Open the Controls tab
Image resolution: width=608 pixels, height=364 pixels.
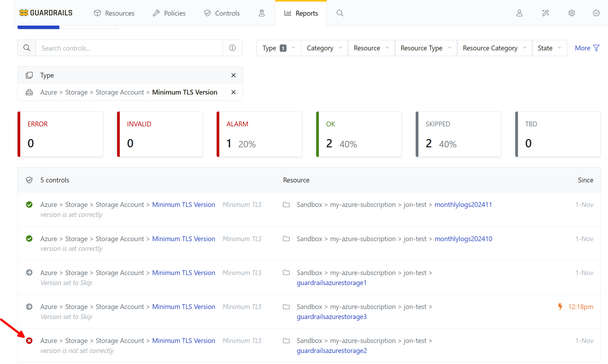coord(222,13)
